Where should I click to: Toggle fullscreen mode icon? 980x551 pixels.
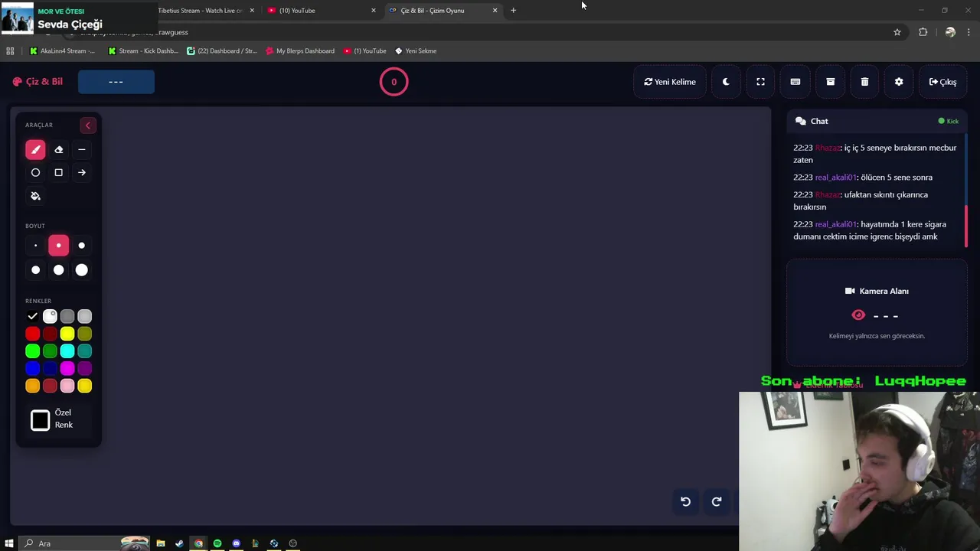(760, 82)
